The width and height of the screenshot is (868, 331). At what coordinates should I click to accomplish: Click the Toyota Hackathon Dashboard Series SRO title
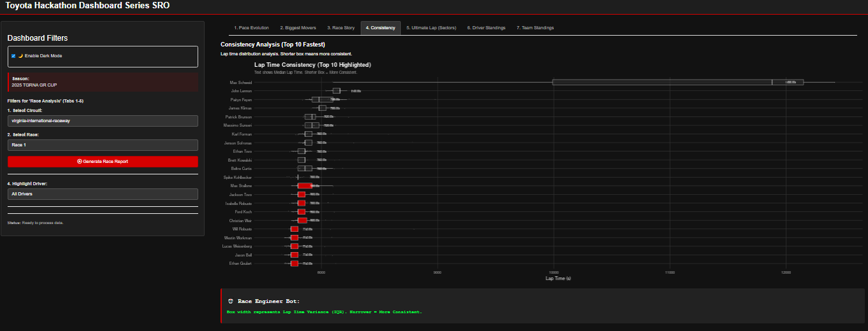87,6
